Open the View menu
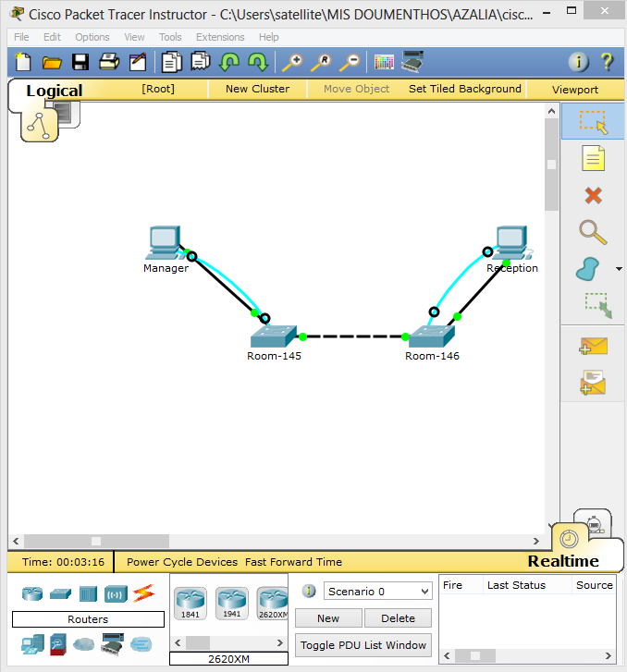This screenshot has height=672, width=627. (134, 37)
